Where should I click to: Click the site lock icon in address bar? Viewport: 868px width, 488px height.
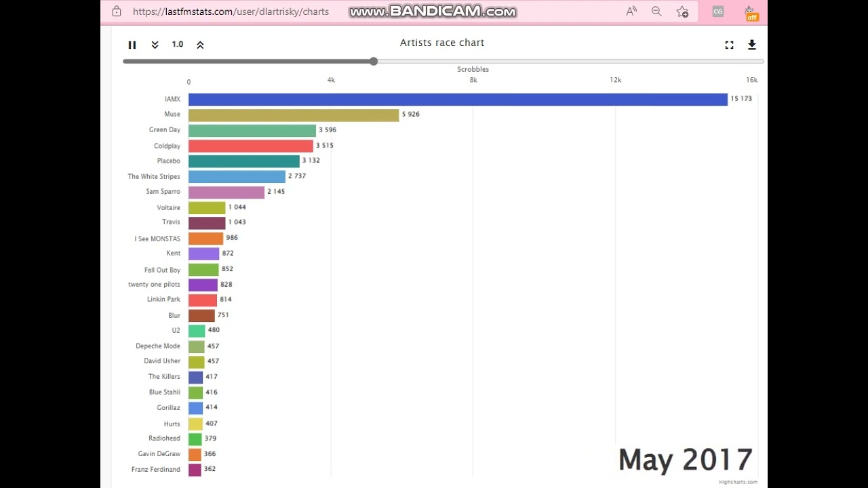pos(117,12)
